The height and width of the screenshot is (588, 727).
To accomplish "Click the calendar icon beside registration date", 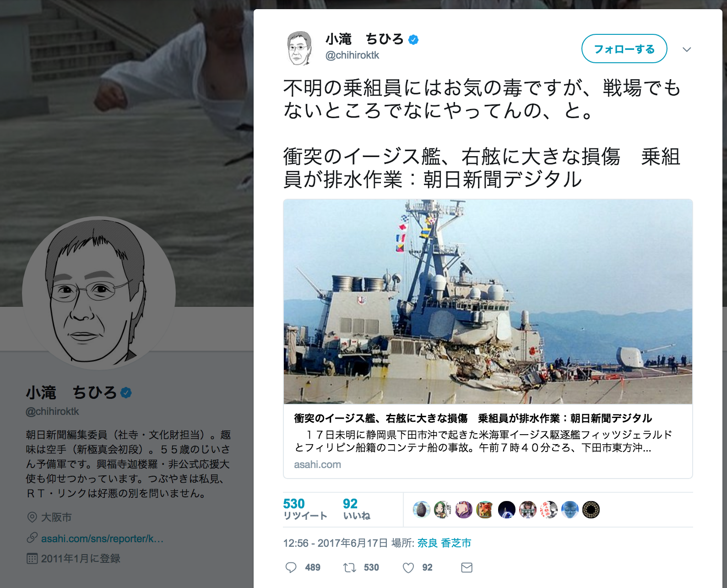I will pos(32,558).
